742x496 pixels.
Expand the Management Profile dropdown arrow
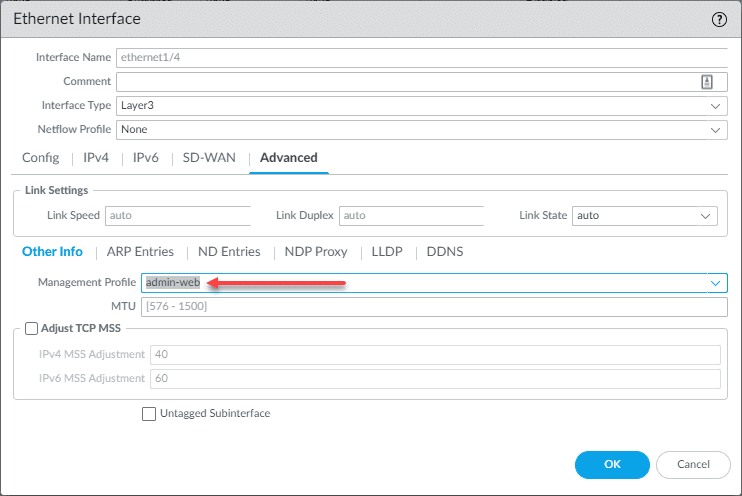click(716, 283)
